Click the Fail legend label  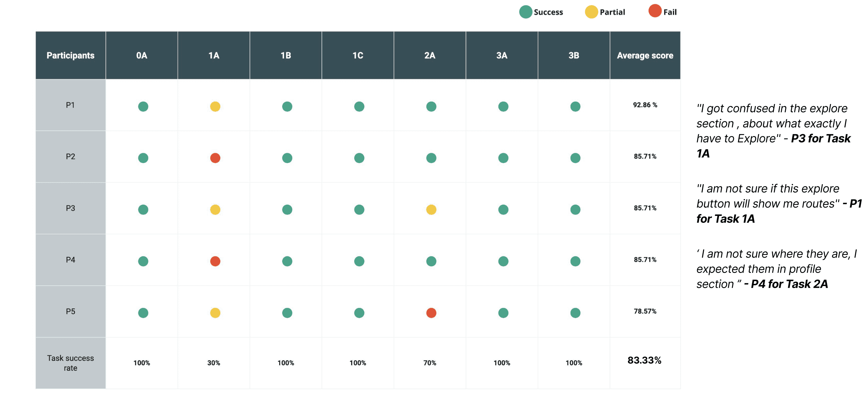click(670, 12)
